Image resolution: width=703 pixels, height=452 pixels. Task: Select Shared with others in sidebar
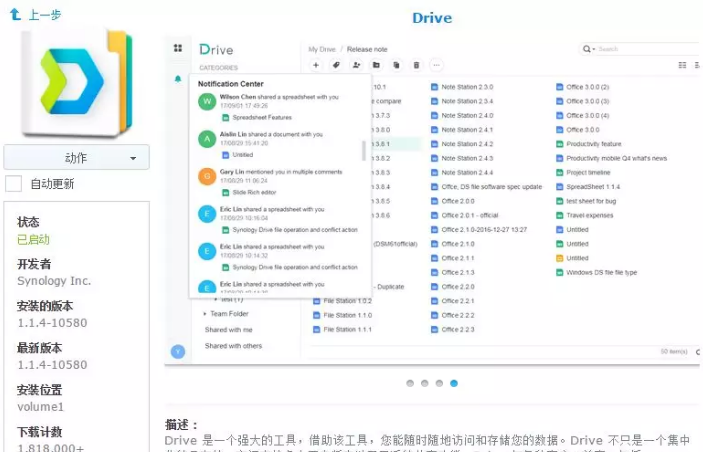[233, 346]
